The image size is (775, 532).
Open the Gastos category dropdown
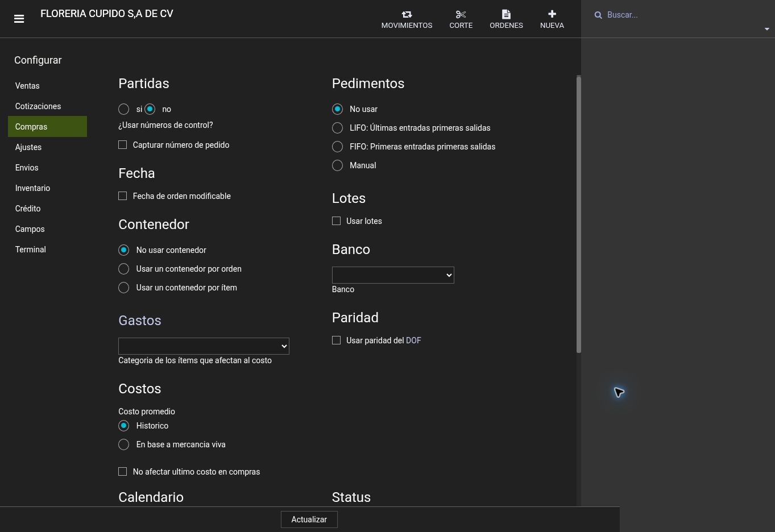[204, 346]
